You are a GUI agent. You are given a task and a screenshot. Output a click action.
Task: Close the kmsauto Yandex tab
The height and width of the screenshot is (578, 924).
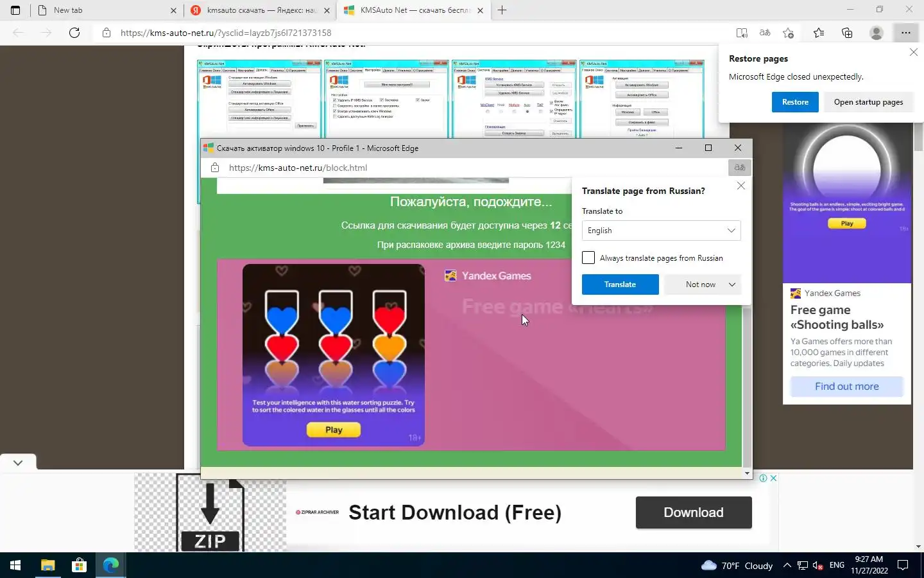[327, 10]
